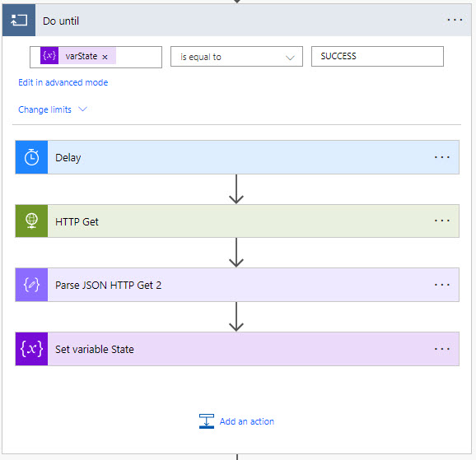Open the Delay action ellipsis menu
The height and width of the screenshot is (460, 476).
[441, 157]
